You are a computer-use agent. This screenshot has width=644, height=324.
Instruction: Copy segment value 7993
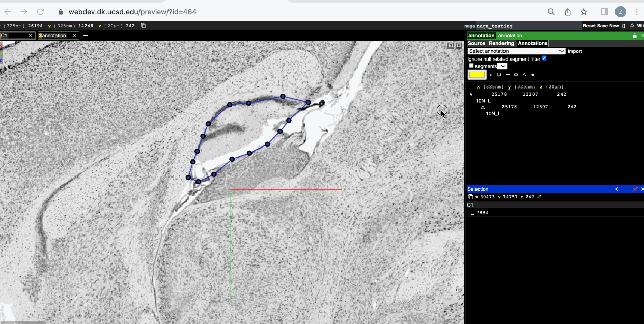472,212
